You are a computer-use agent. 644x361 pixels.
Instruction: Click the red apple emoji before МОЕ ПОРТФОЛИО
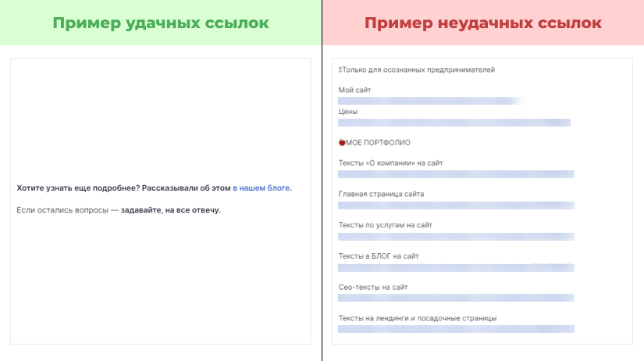[x=342, y=142]
